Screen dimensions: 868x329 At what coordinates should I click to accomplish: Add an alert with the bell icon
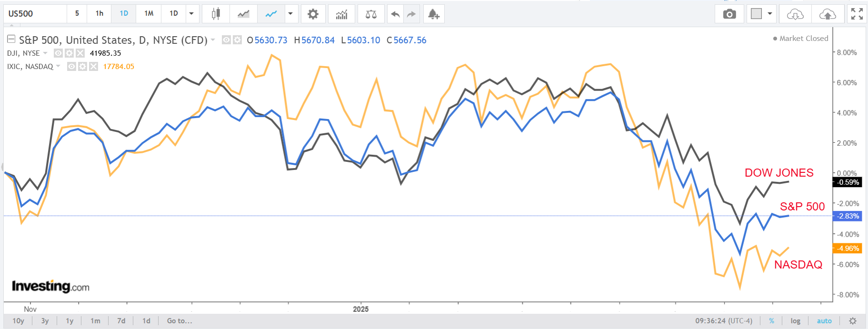433,14
